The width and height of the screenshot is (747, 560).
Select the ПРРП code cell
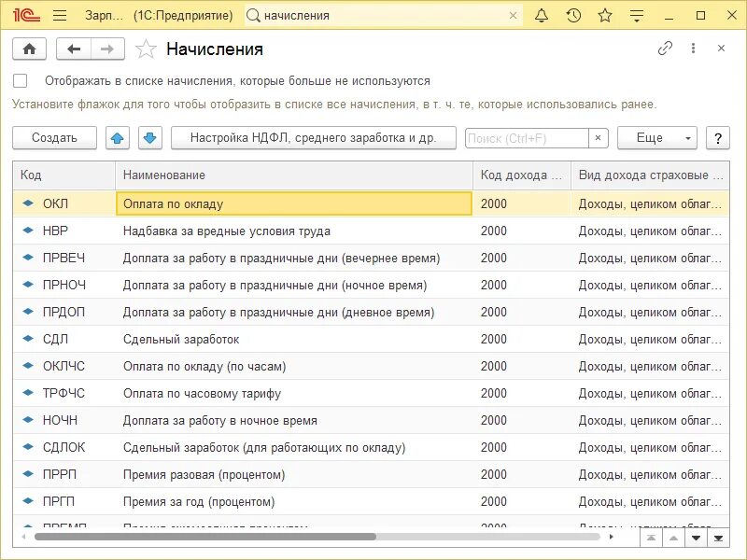coord(64,475)
